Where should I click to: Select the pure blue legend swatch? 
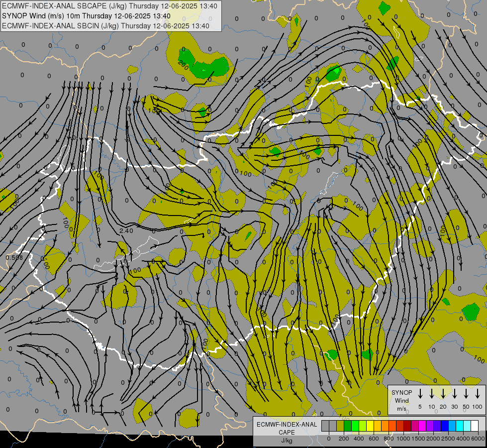click(445, 426)
